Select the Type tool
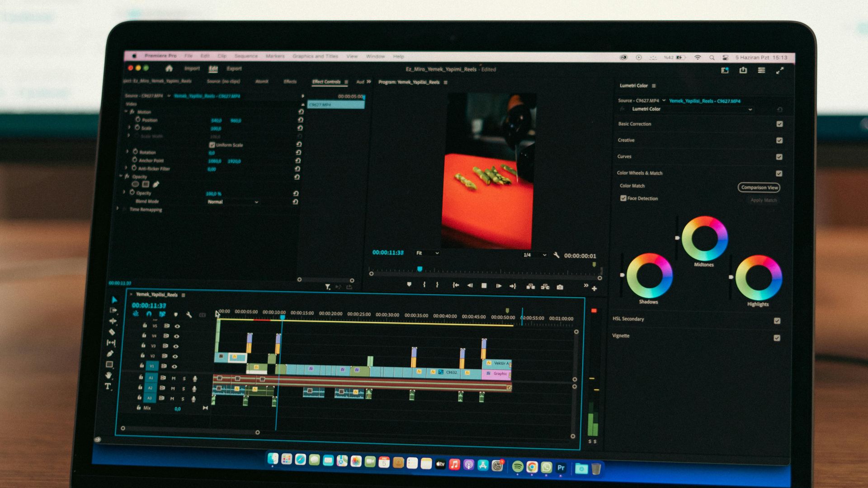868x488 pixels. (108, 386)
